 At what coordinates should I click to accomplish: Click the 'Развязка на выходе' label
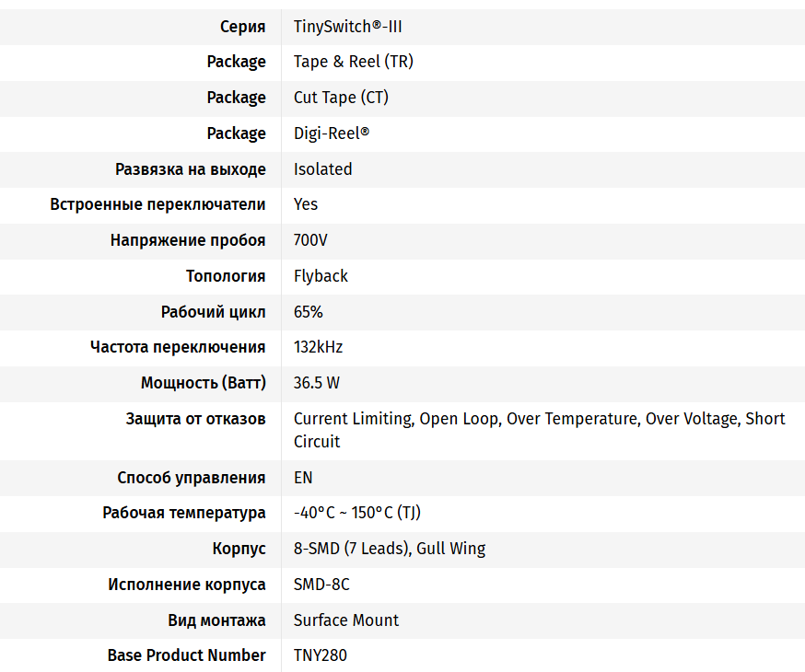tap(191, 169)
